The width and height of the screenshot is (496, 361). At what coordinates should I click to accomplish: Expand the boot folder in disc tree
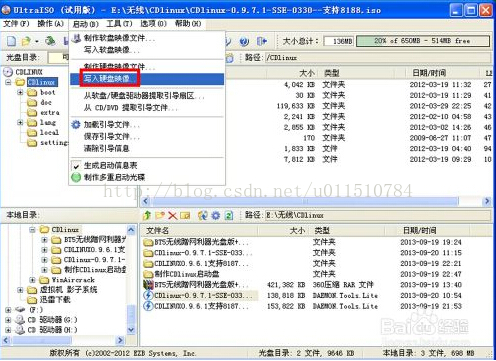pos(20,92)
